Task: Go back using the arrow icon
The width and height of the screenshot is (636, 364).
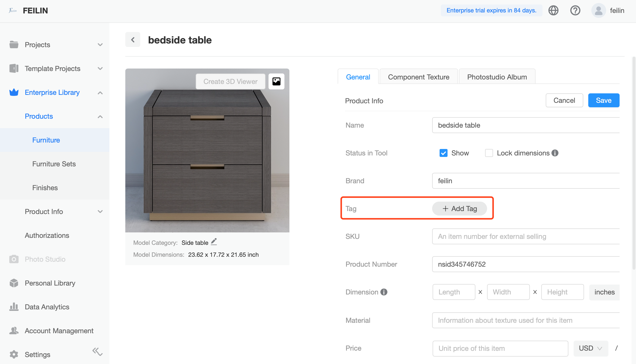Action: [x=133, y=40]
